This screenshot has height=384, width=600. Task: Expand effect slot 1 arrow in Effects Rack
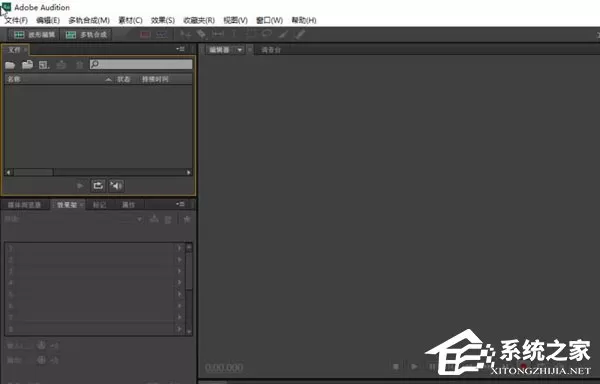[x=179, y=248]
